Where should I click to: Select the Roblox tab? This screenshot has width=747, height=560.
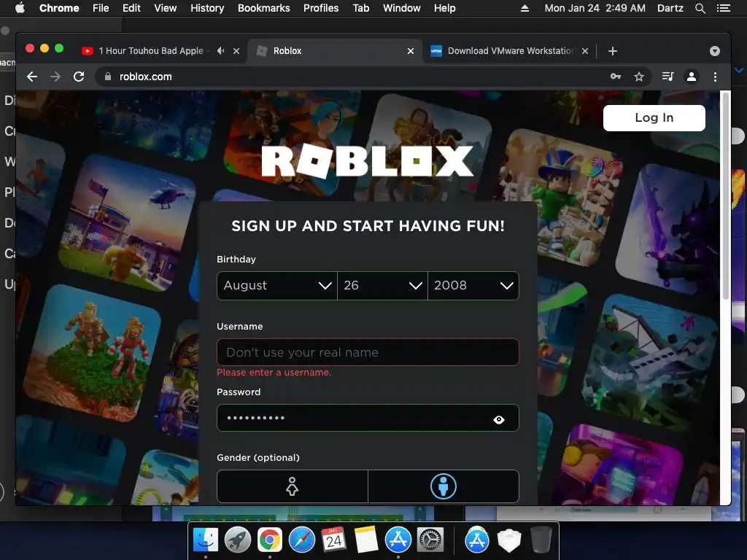point(333,51)
